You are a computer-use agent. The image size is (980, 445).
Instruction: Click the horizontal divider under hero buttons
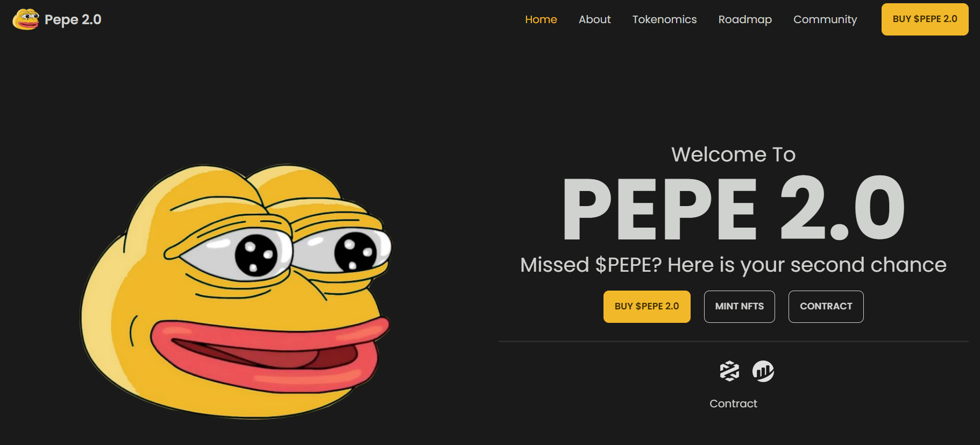pyautogui.click(x=733, y=341)
